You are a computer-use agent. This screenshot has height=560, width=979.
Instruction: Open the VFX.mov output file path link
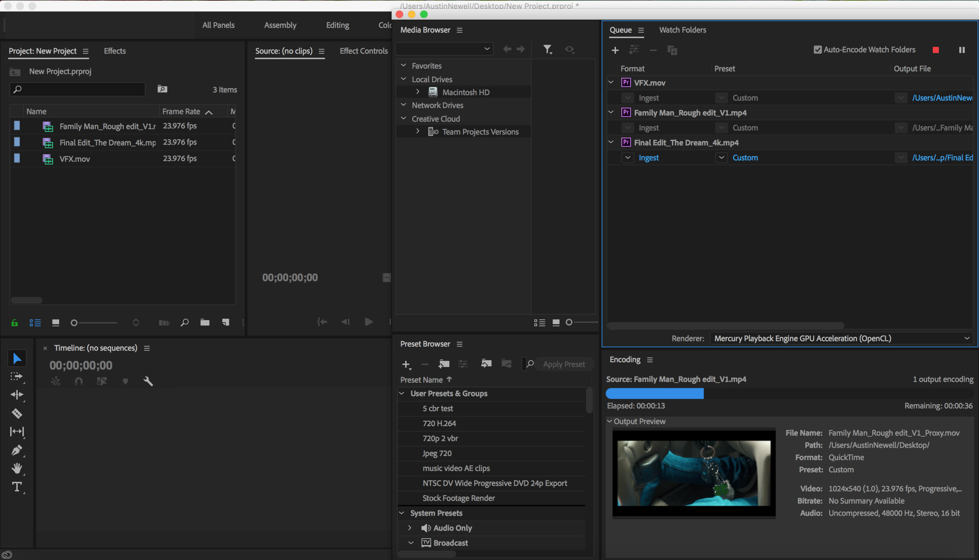point(942,98)
